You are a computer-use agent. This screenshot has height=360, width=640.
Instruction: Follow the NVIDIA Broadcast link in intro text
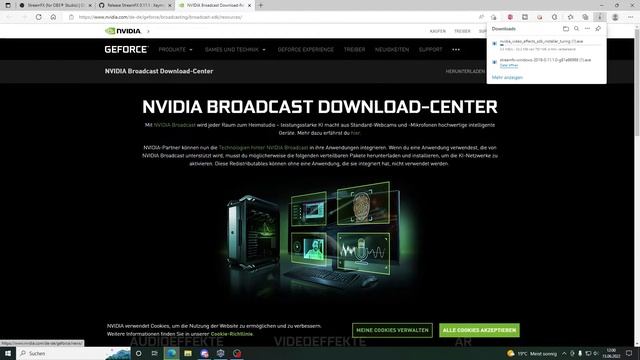point(174,125)
